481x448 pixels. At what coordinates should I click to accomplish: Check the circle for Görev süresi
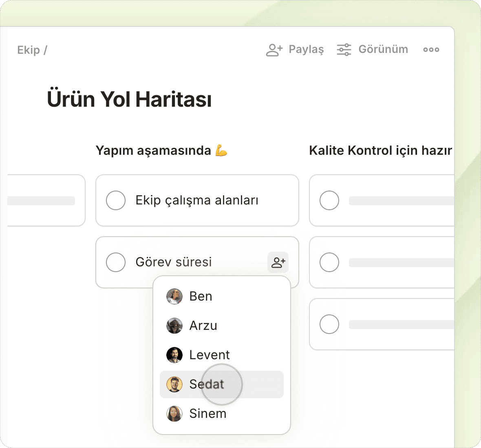click(x=116, y=262)
